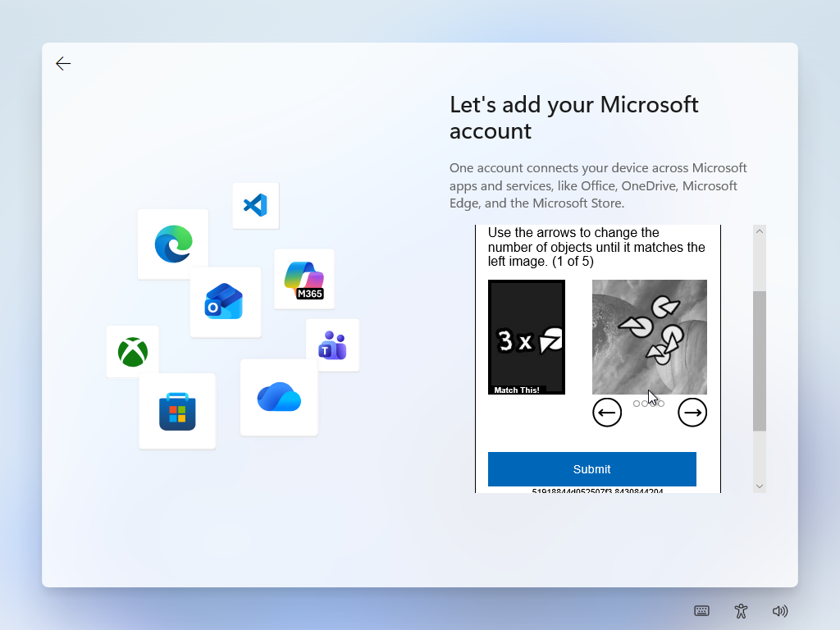Click the volume icon in the taskbar
The width and height of the screenshot is (840, 630).
(x=780, y=611)
